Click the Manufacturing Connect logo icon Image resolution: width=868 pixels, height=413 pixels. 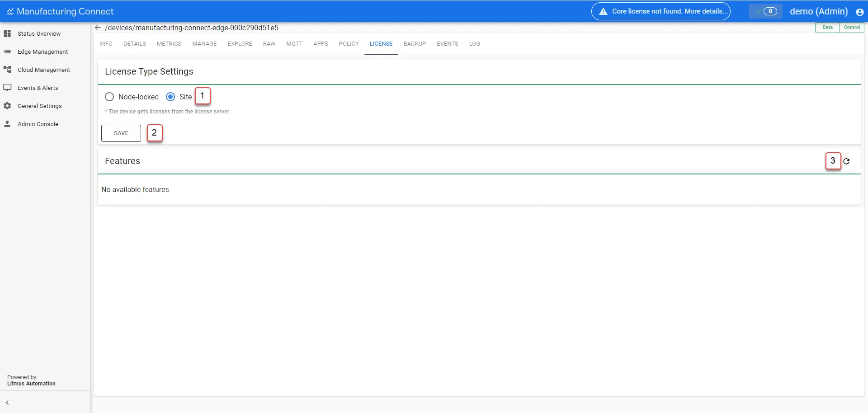pos(10,11)
